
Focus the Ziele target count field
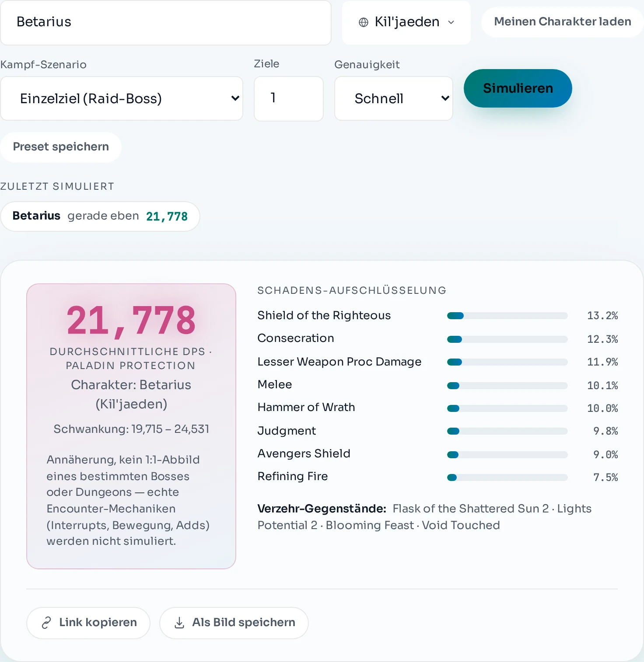(x=289, y=98)
